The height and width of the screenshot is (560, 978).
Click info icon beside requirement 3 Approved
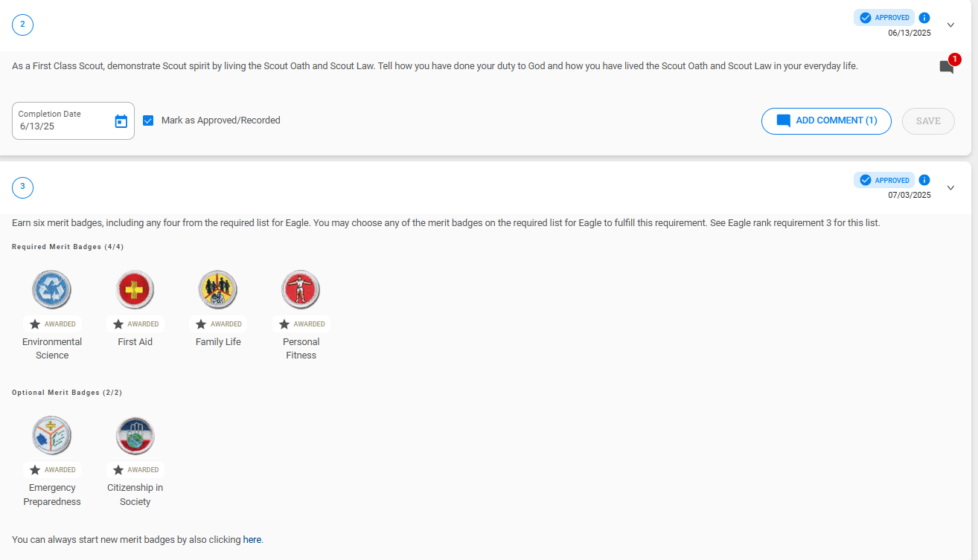[x=924, y=180]
